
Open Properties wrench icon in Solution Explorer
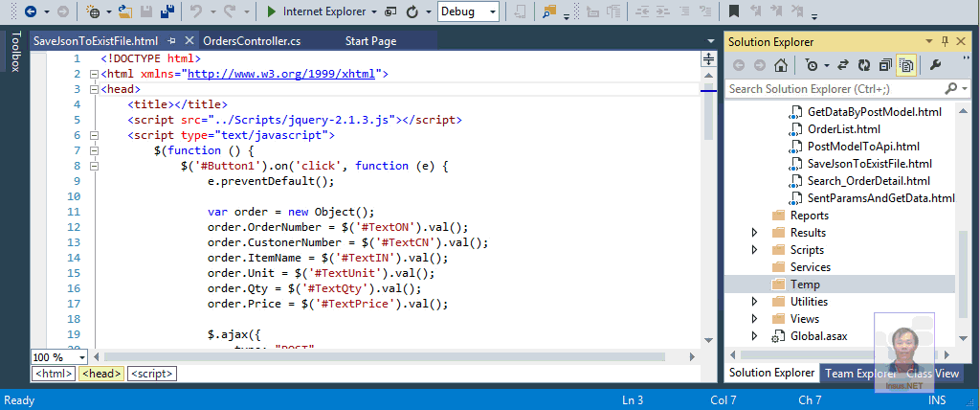pyautogui.click(x=936, y=64)
